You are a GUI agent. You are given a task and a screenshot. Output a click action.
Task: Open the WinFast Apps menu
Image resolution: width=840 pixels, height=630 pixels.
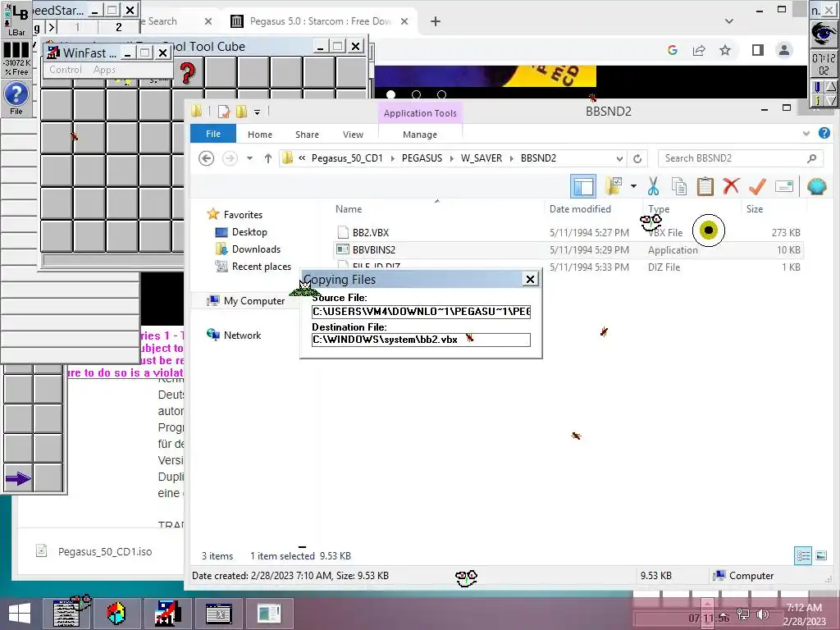tap(104, 70)
